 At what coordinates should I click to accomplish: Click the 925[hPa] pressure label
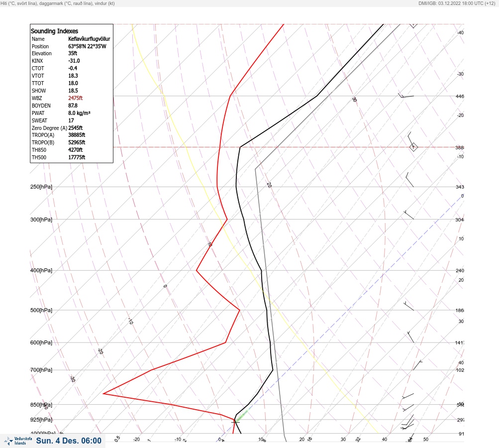[41, 420]
